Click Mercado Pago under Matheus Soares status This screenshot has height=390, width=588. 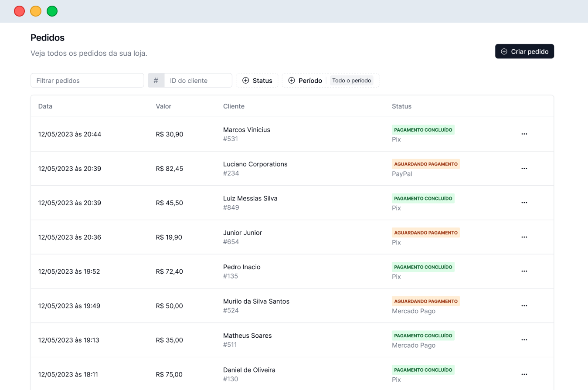(x=414, y=345)
